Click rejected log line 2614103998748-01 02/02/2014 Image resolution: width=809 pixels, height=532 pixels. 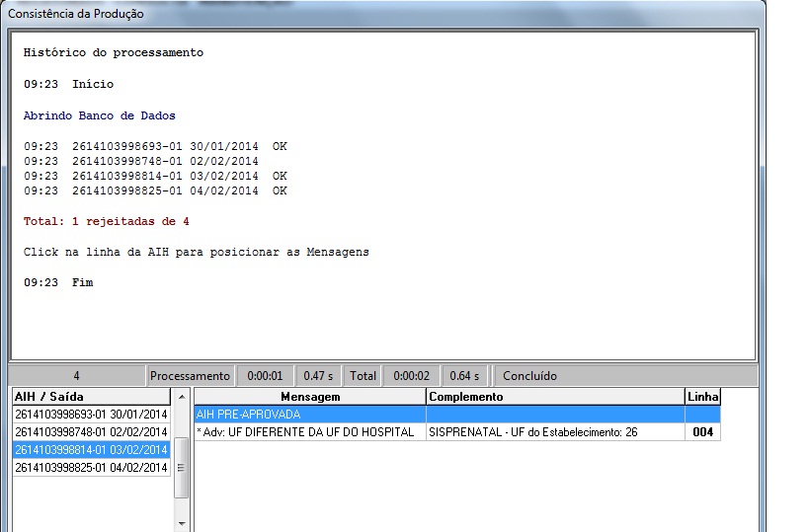click(141, 161)
